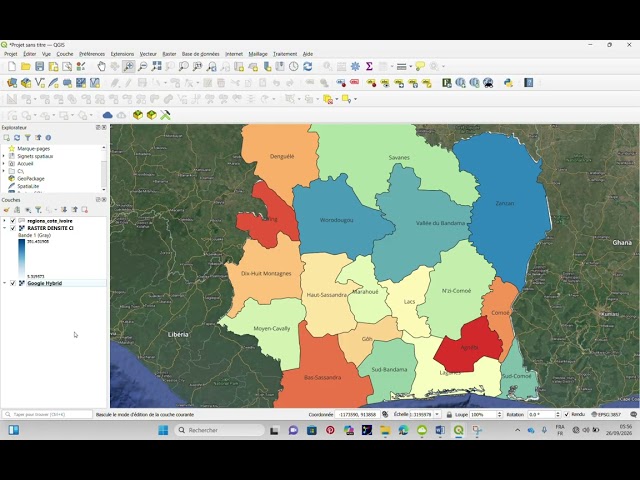Collapse the Google Hybrid layer node
Screen dimensions: 640x480
click(x=4, y=283)
